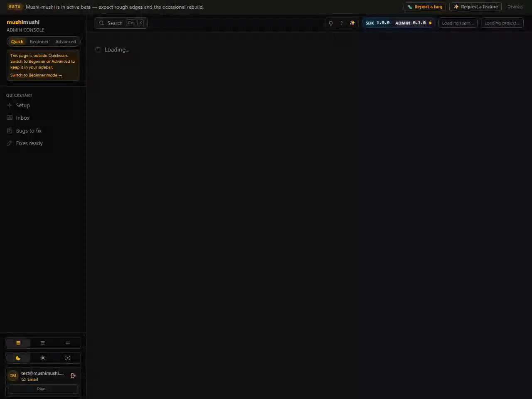Select the compact two-line density icon

pyautogui.click(x=68, y=343)
